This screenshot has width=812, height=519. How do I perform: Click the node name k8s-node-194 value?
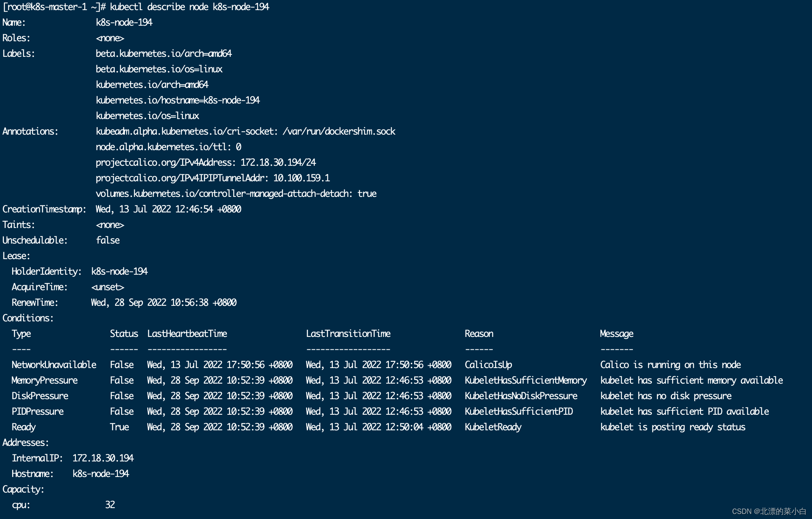[x=124, y=23]
